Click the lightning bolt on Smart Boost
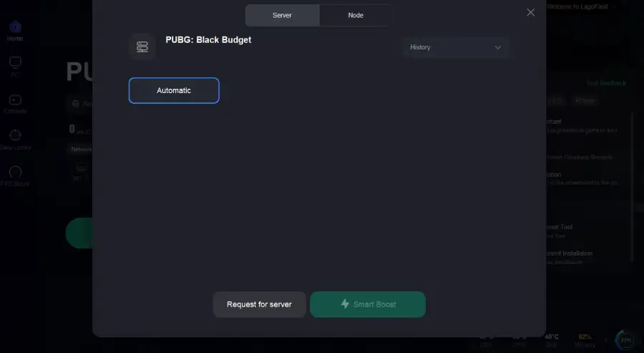The width and height of the screenshot is (644, 353). coord(345,304)
